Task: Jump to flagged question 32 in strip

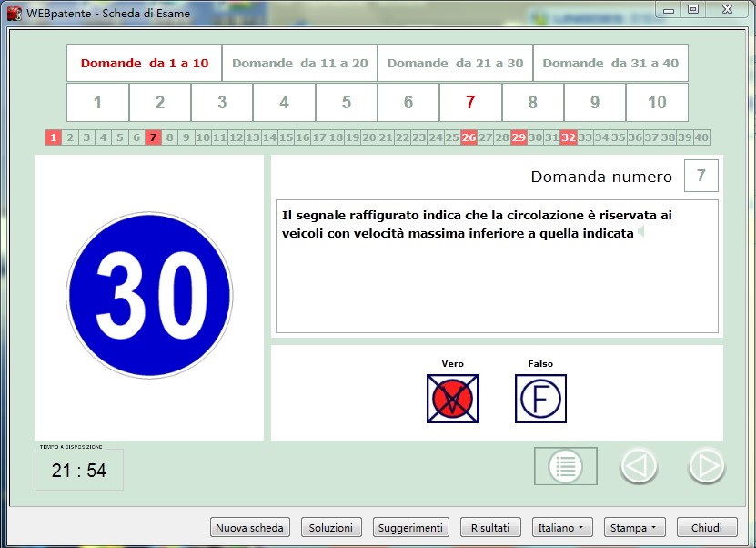Action: (x=569, y=137)
